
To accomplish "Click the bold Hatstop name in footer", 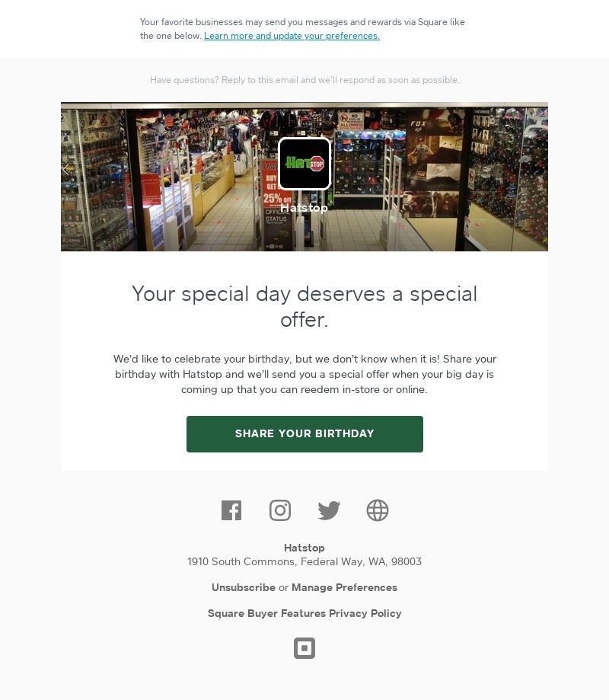I will click(x=304, y=548).
